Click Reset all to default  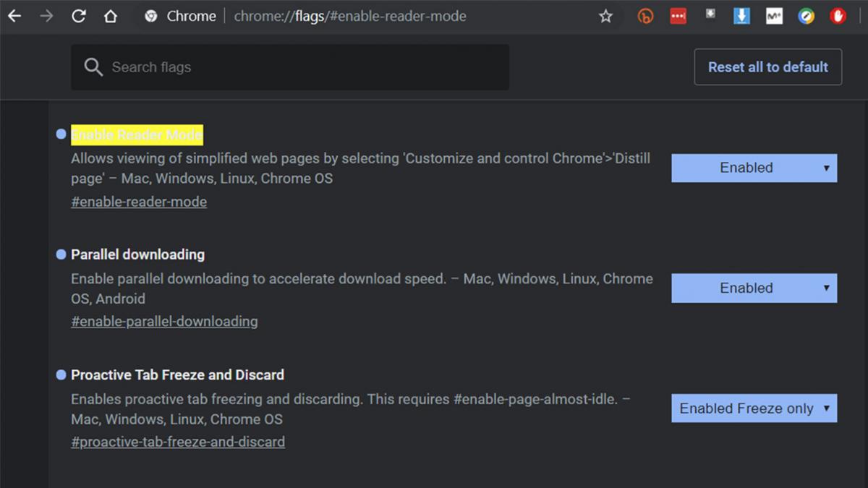point(767,67)
